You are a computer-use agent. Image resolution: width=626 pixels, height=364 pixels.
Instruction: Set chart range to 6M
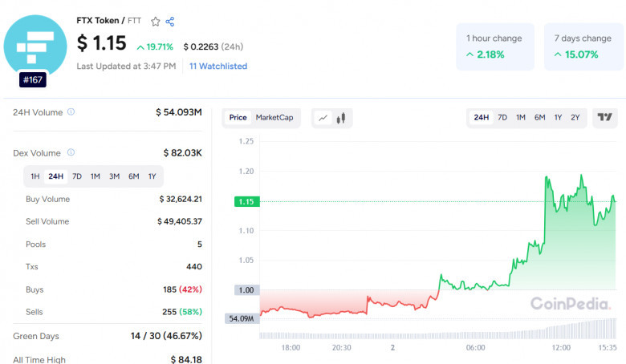pyautogui.click(x=540, y=118)
